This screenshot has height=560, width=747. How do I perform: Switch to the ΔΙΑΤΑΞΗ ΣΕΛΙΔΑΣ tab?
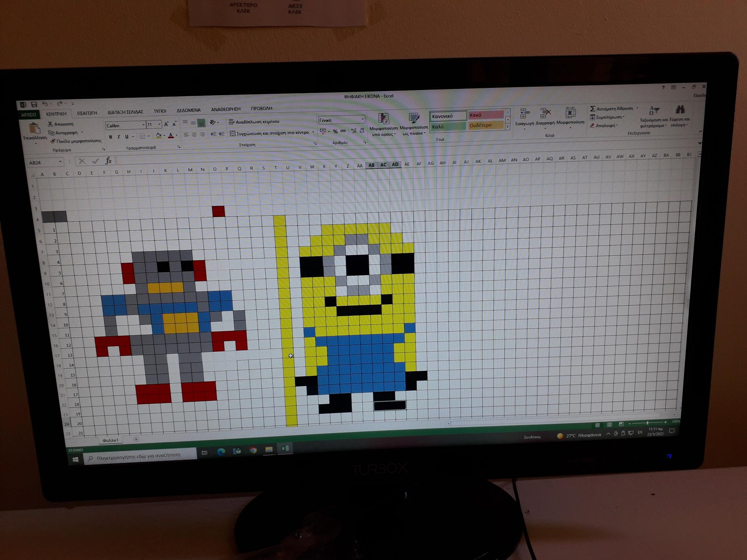pos(125,112)
